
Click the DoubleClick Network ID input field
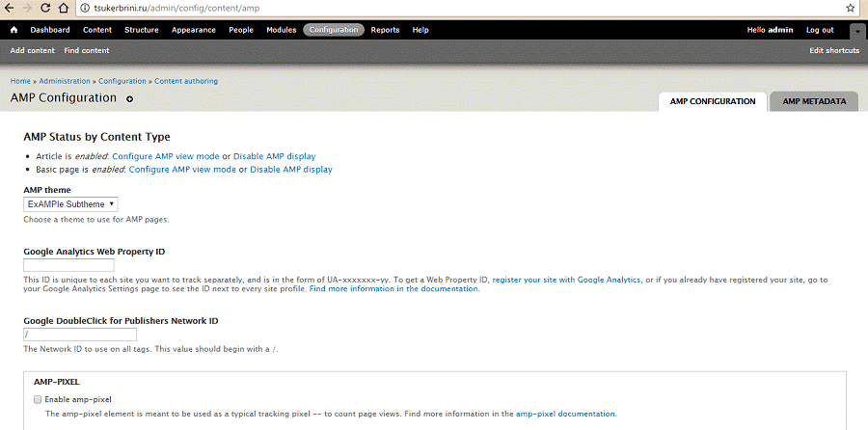80,335
